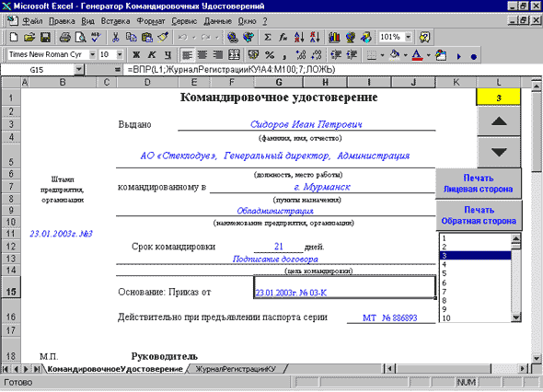Run the spelling check icon
The width and height of the screenshot is (543, 392).
click(x=96, y=37)
